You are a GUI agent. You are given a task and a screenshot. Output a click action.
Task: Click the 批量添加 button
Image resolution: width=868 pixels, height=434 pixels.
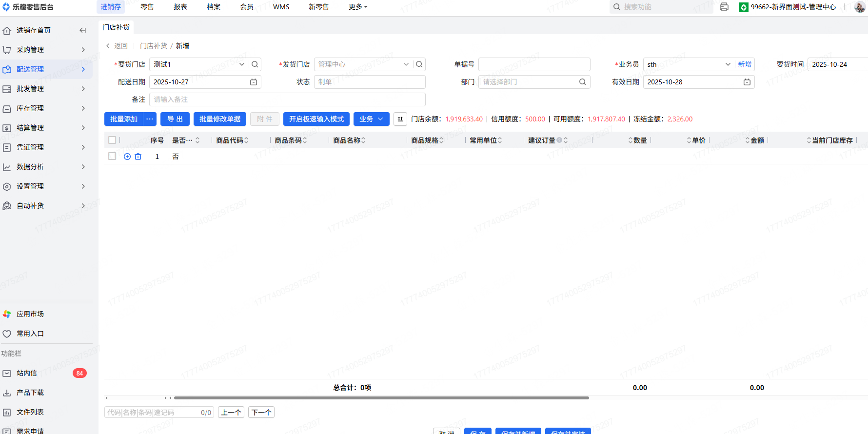point(124,119)
